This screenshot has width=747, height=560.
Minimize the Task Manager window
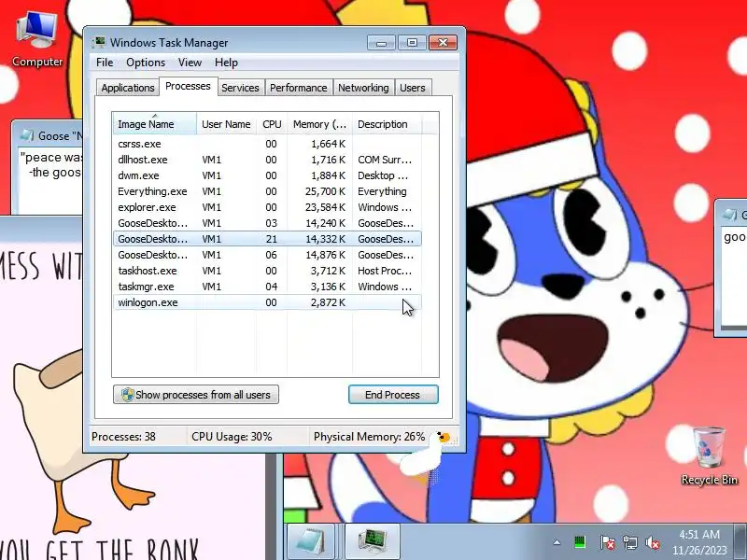point(381,43)
